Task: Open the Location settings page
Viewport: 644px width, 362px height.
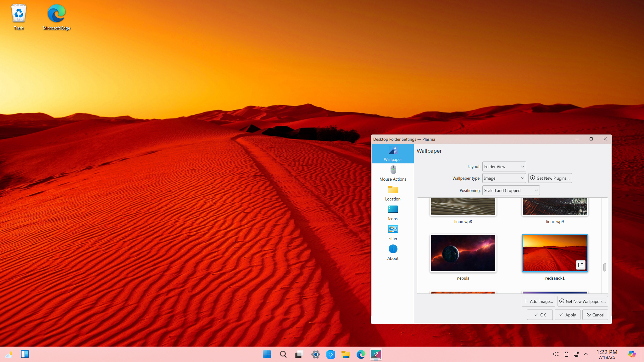Action: (x=393, y=193)
